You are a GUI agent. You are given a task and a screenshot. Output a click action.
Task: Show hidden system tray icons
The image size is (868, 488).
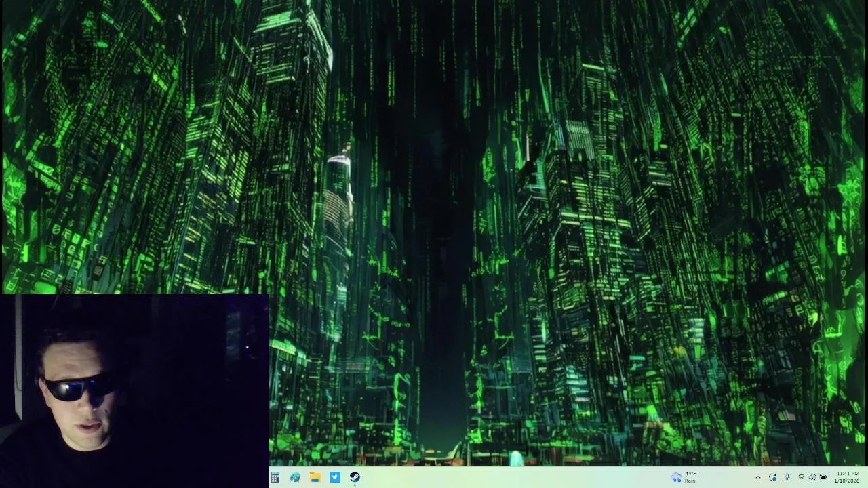click(x=758, y=477)
